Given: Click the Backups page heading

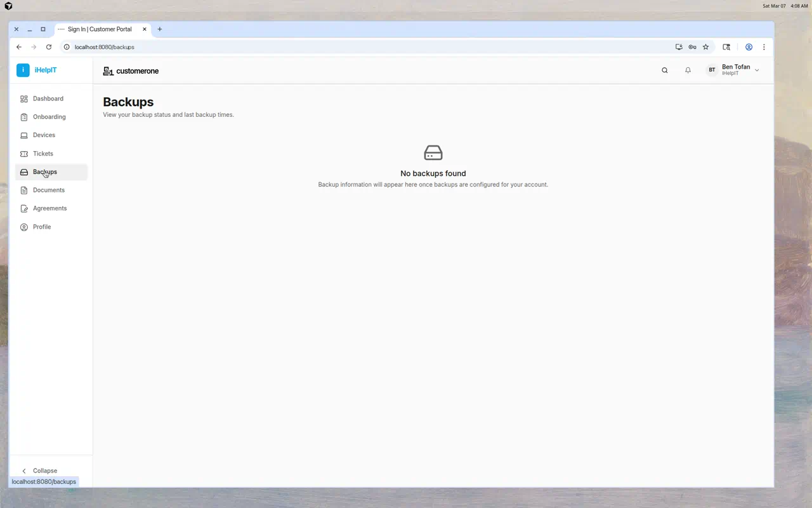Looking at the screenshot, I should coord(128,102).
